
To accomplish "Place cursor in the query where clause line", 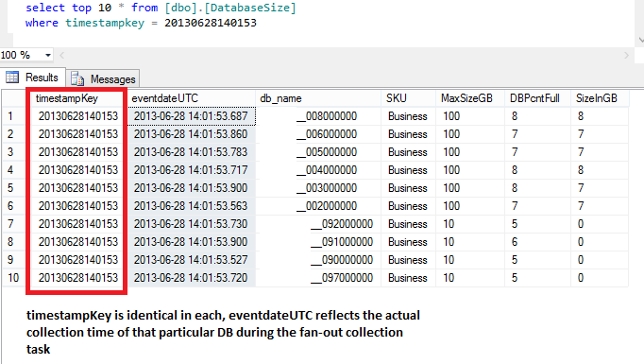I will tap(141, 23).
